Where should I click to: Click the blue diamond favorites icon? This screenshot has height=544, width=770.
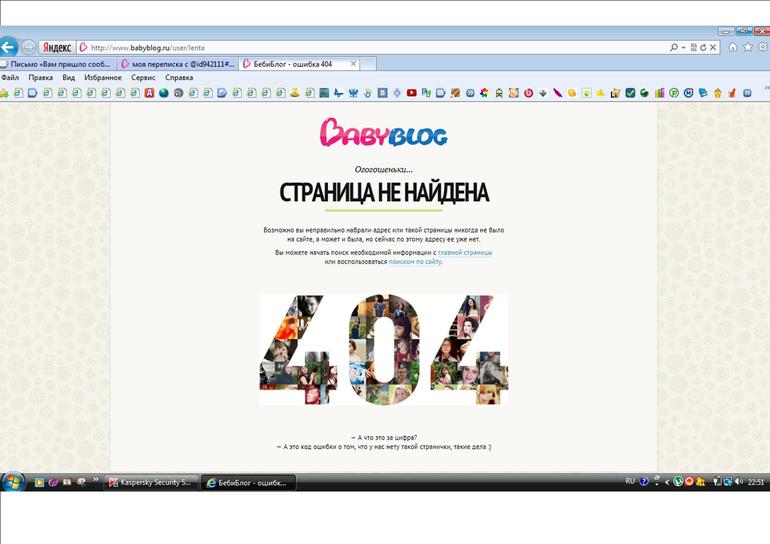(x=397, y=93)
